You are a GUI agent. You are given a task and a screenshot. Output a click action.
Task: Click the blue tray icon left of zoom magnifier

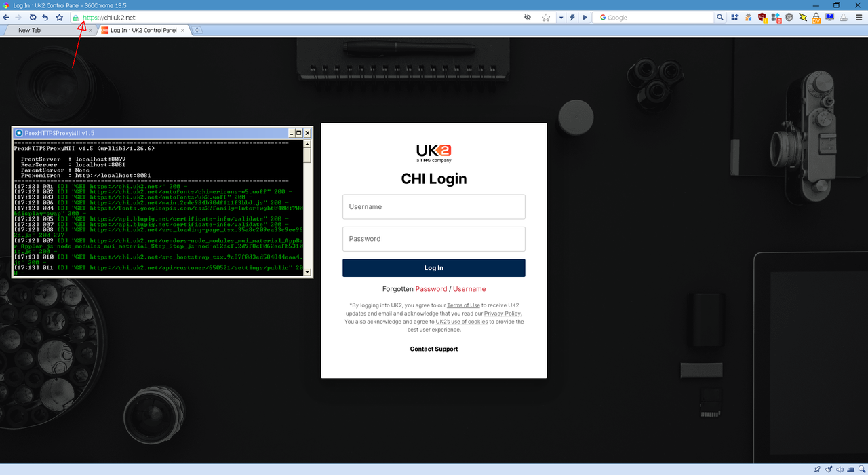point(851,469)
